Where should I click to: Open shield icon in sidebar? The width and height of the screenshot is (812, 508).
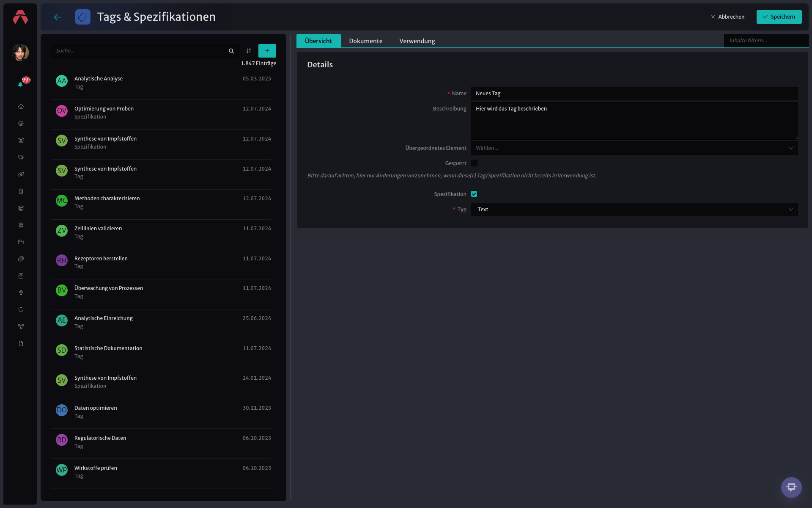point(21,310)
